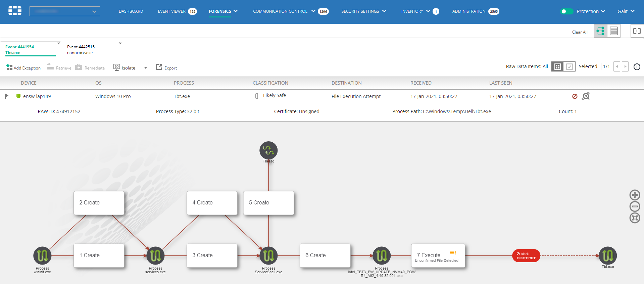Zoom in on the process graph

tap(635, 195)
